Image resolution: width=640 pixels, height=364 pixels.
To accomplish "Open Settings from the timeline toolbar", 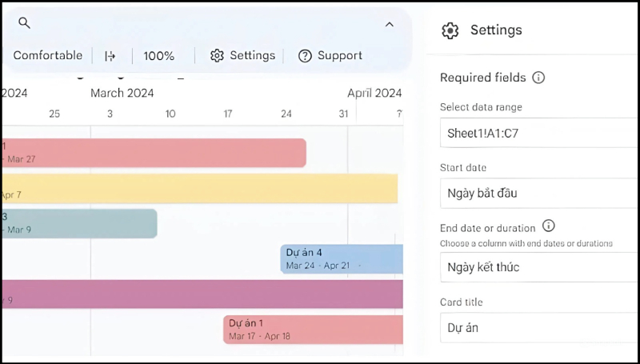I will coord(242,56).
